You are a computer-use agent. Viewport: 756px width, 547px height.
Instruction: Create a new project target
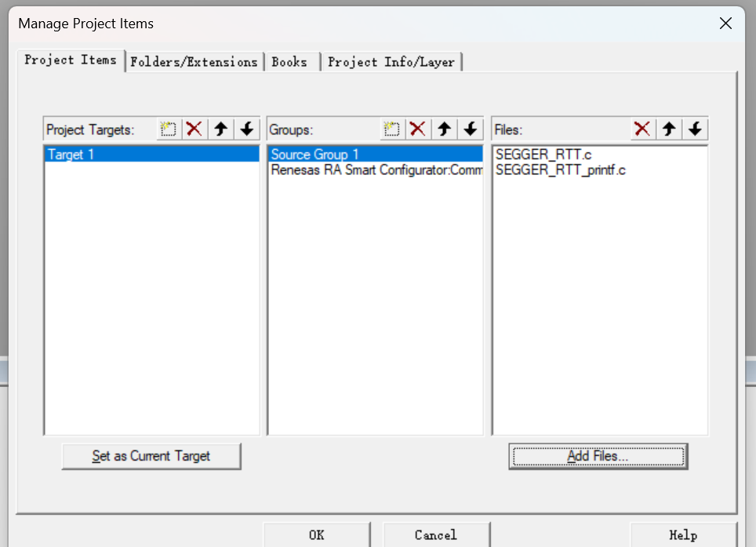click(169, 129)
